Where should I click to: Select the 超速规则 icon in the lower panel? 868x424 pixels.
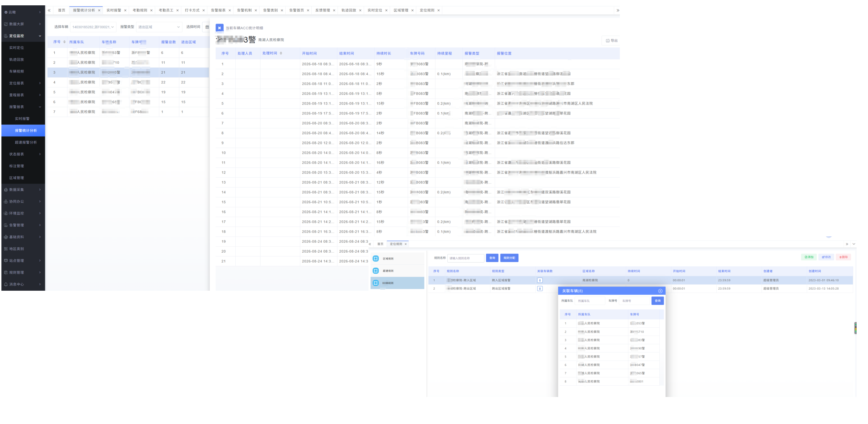376,271
